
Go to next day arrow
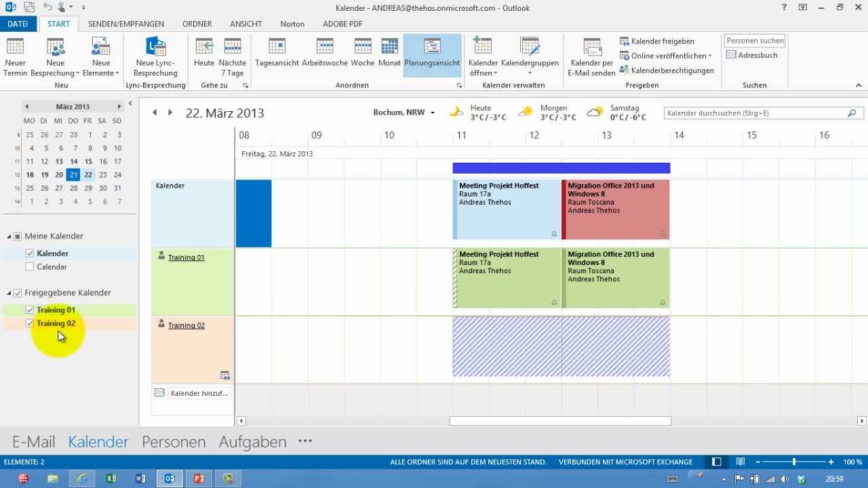coord(170,113)
